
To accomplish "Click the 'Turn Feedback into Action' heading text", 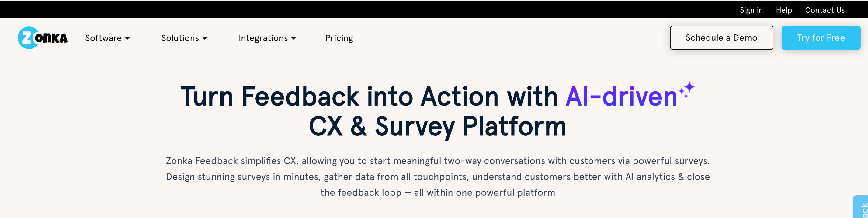I will 339,97.
